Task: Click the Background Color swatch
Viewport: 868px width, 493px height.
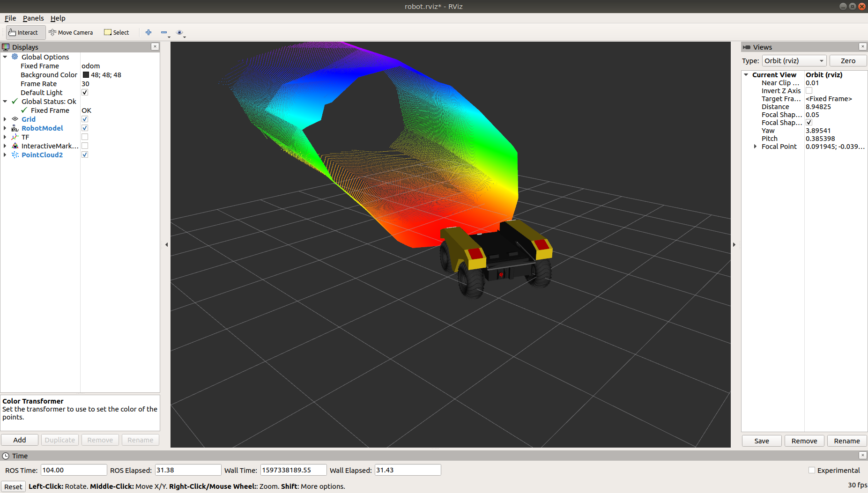Action: pos(86,75)
